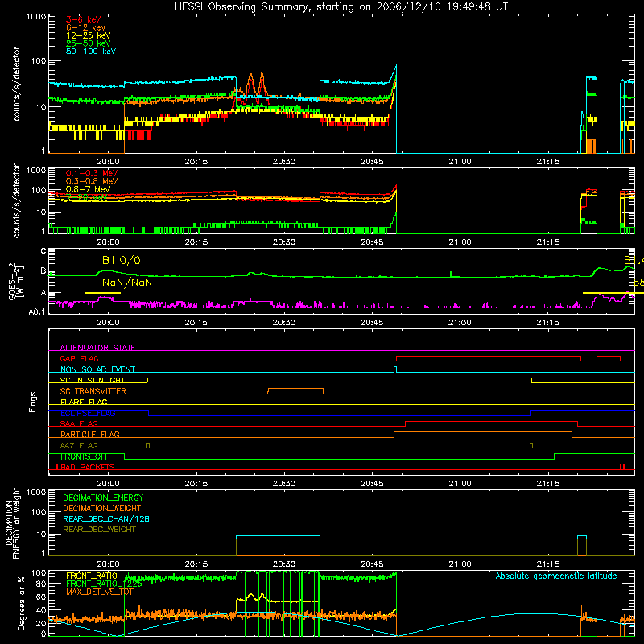The width and height of the screenshot is (644, 644).
Task: Select the DECIMATION ENERGY or weight axis title
Action: (12, 522)
